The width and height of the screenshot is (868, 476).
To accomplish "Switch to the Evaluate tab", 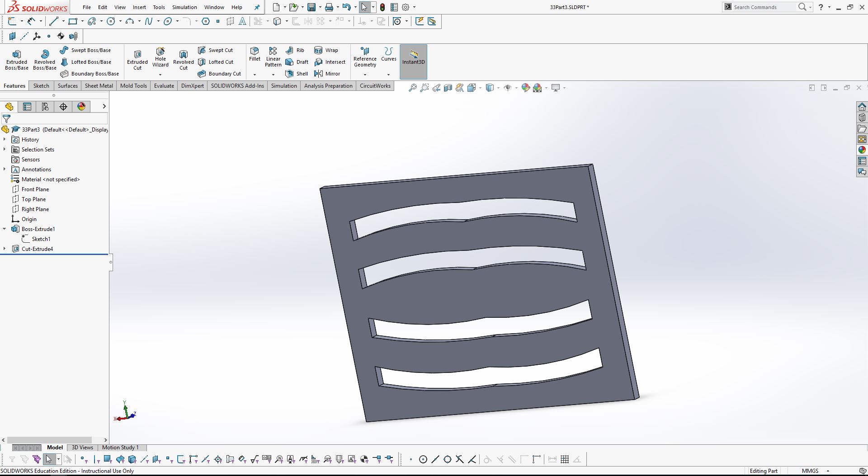I will (164, 86).
